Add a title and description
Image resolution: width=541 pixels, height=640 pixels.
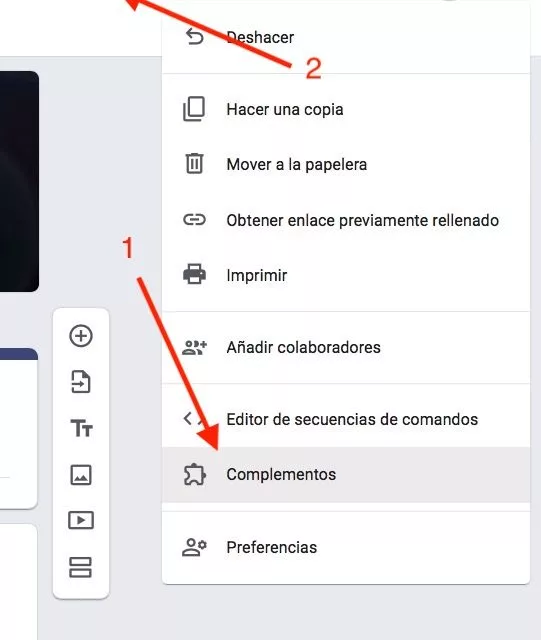click(x=82, y=428)
